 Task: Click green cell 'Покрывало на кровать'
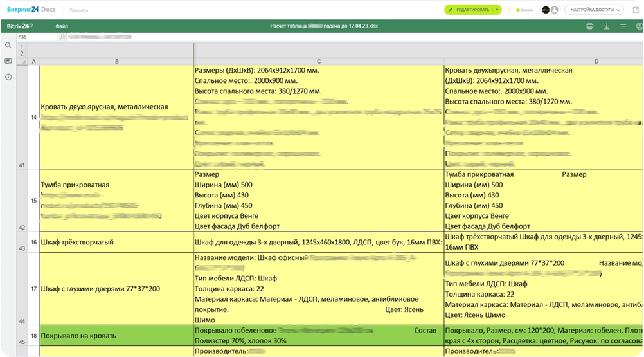click(116, 336)
